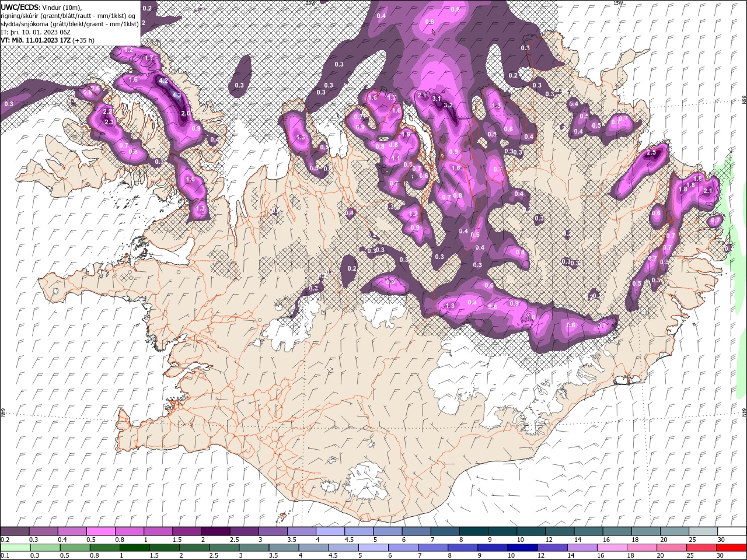Select the crimson swatch labeled 25, lower scale

(701, 548)
